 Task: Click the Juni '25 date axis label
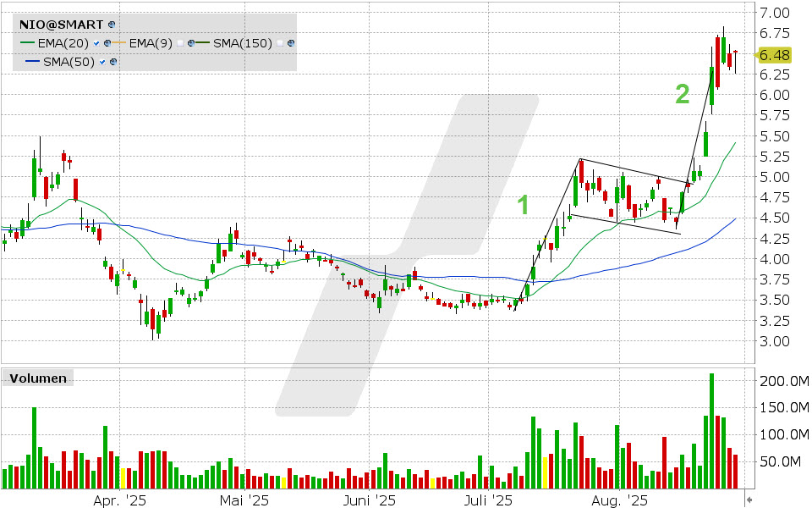pyautogui.click(x=370, y=500)
